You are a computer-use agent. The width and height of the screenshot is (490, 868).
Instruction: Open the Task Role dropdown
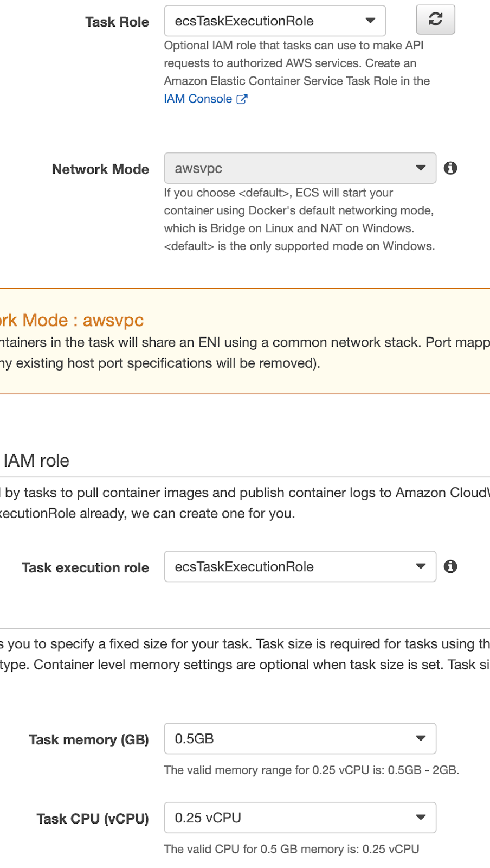(x=275, y=21)
